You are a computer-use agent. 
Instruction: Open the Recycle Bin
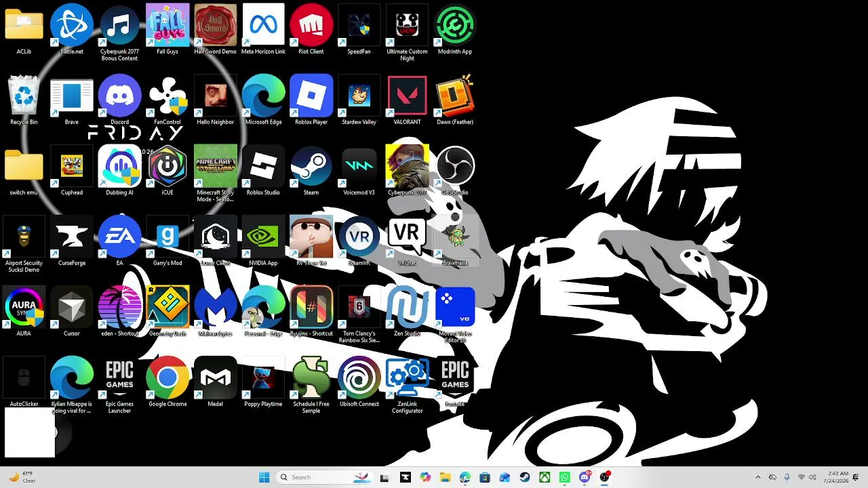24,100
